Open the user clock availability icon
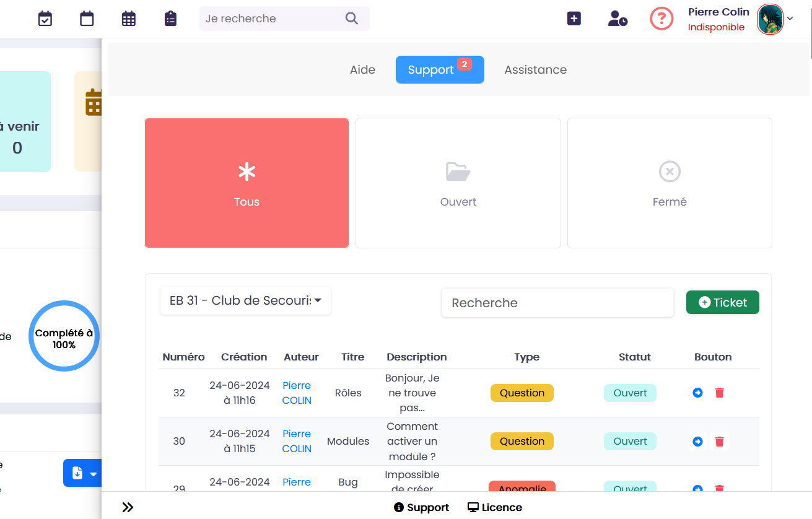The width and height of the screenshot is (812, 519). coord(617,19)
